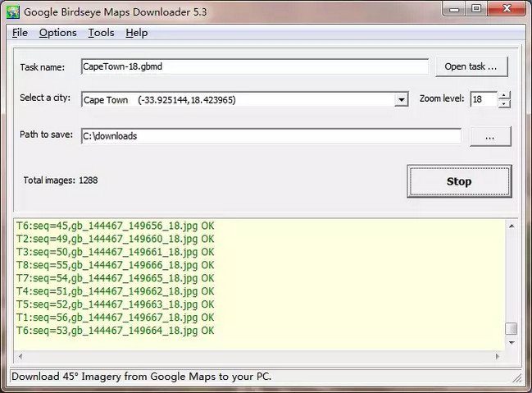Click the horizontal scroll left arrow
Image resolution: width=532 pixels, height=393 pixels.
[20, 356]
